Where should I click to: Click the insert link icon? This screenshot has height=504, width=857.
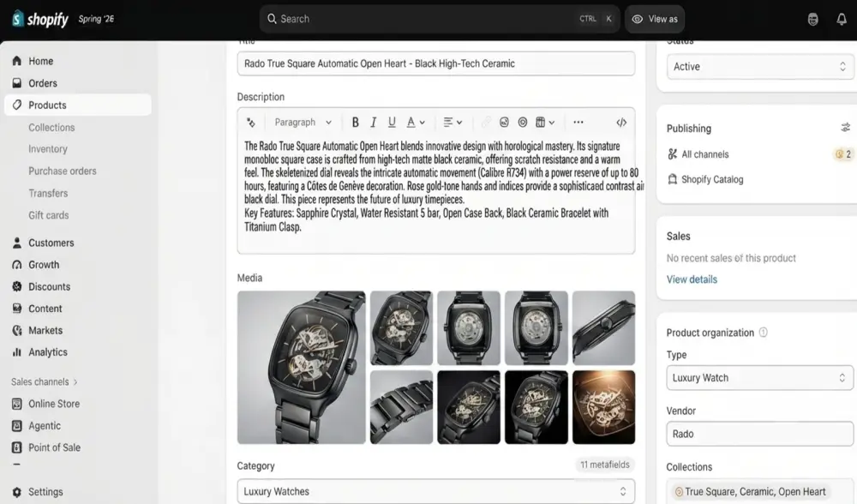click(486, 123)
